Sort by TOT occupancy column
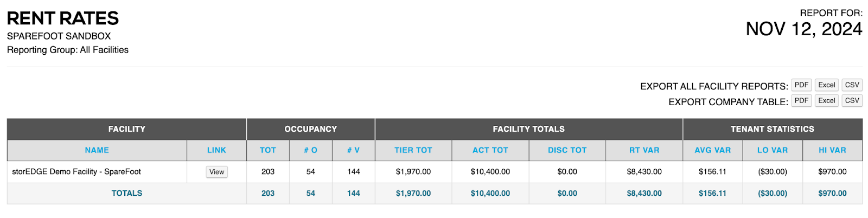The image size is (868, 218). pyautogui.click(x=268, y=150)
